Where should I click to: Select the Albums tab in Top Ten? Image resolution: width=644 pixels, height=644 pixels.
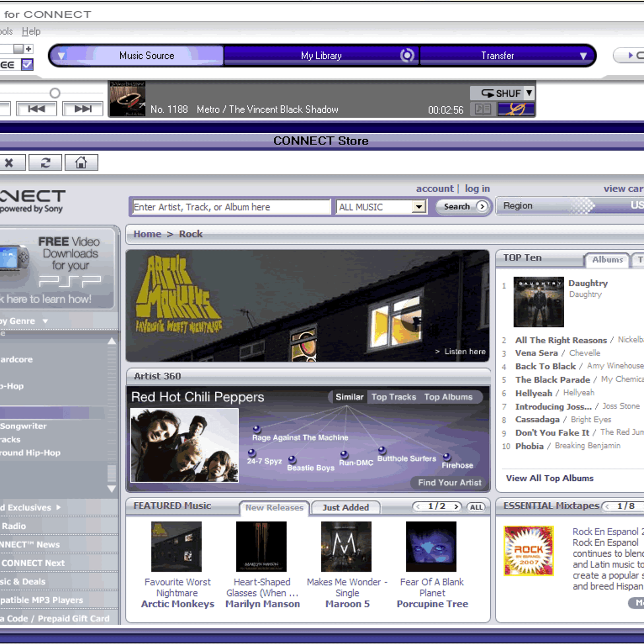coord(607,260)
